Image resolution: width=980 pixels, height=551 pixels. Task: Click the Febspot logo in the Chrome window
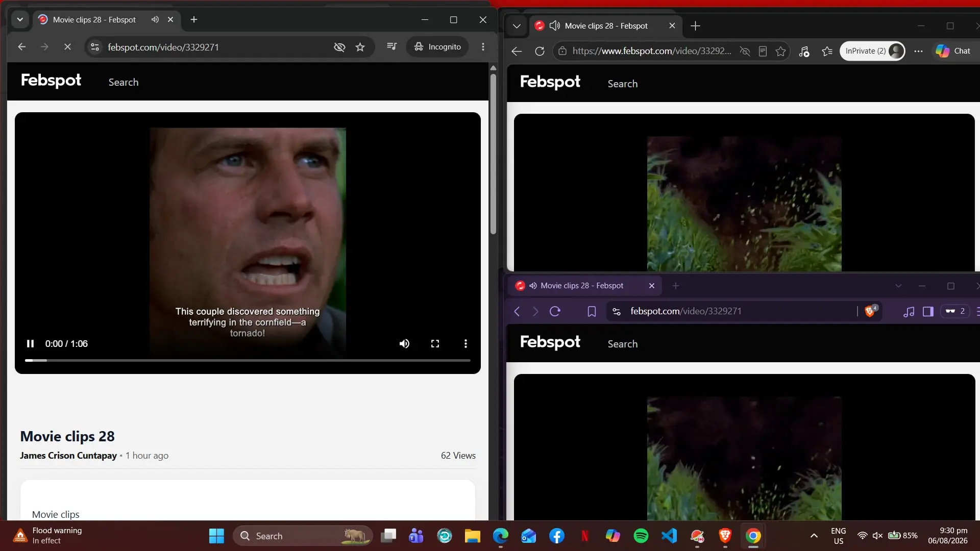[51, 81]
